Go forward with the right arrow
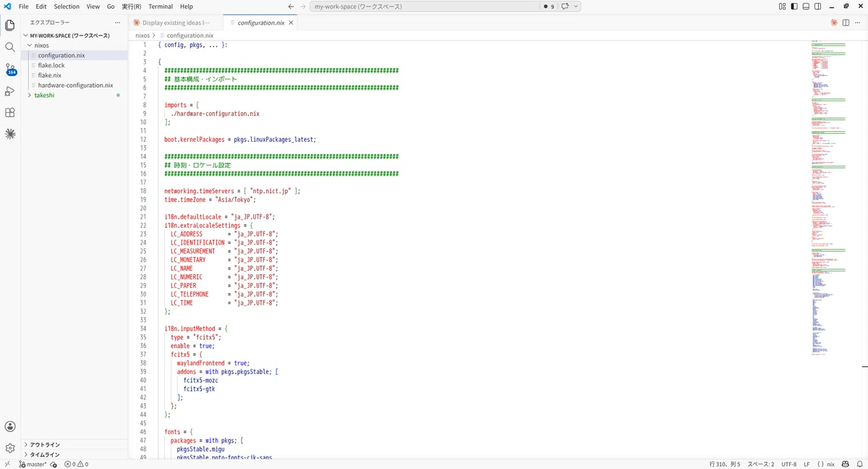Viewport: 868px width, 469px height. pos(303,7)
